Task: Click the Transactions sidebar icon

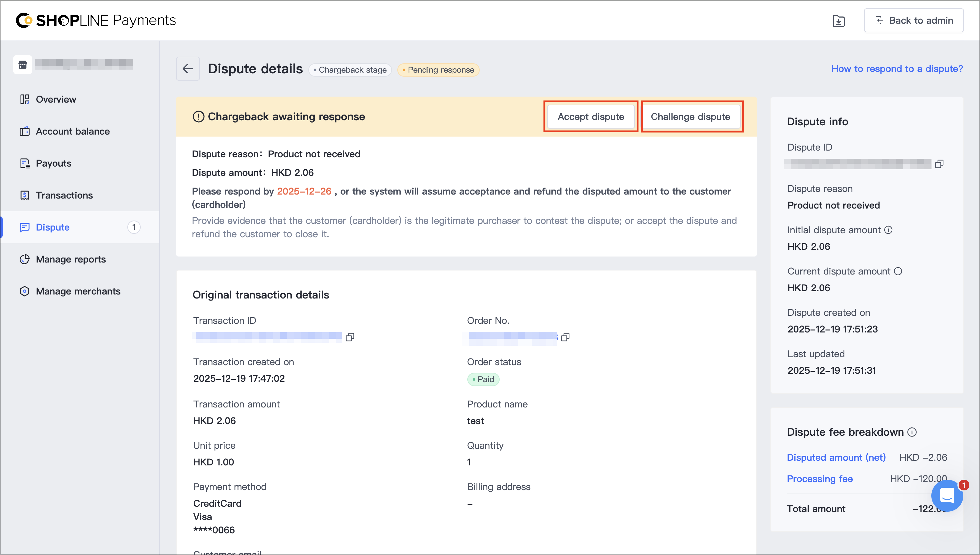Action: tap(24, 196)
